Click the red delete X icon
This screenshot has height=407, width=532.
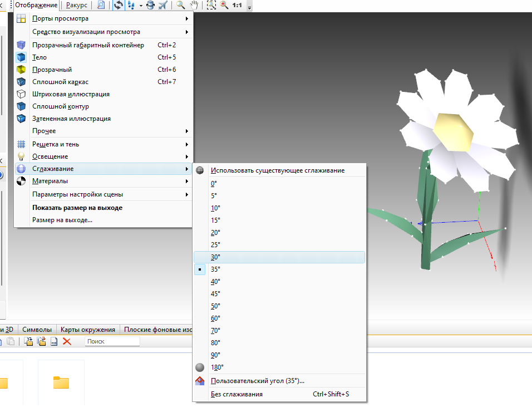tap(67, 341)
